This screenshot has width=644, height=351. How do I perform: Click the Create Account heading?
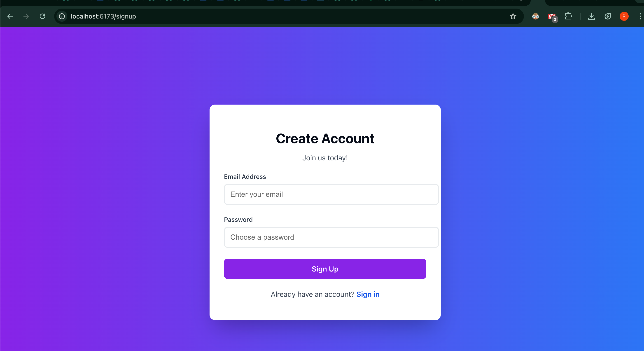[x=325, y=139]
